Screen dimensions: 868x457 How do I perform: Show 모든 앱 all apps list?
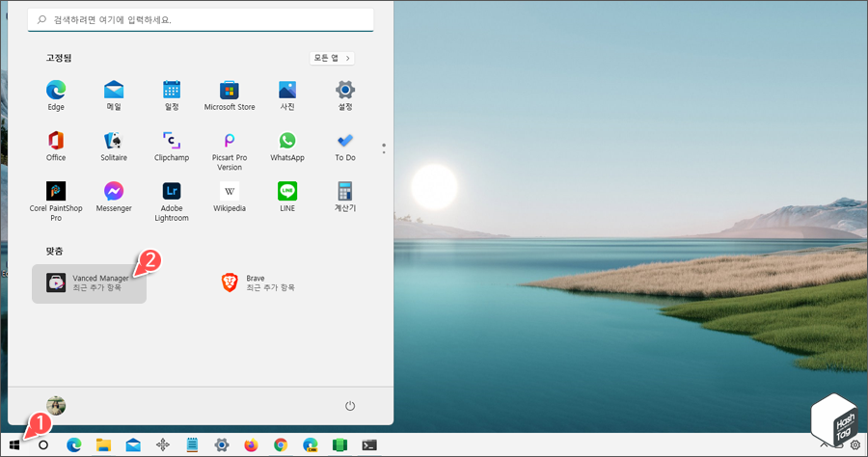332,58
